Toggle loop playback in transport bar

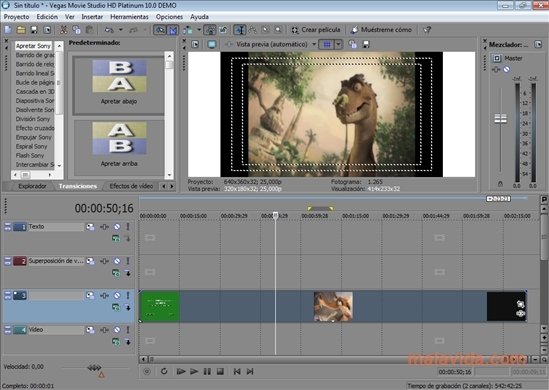coord(164,371)
